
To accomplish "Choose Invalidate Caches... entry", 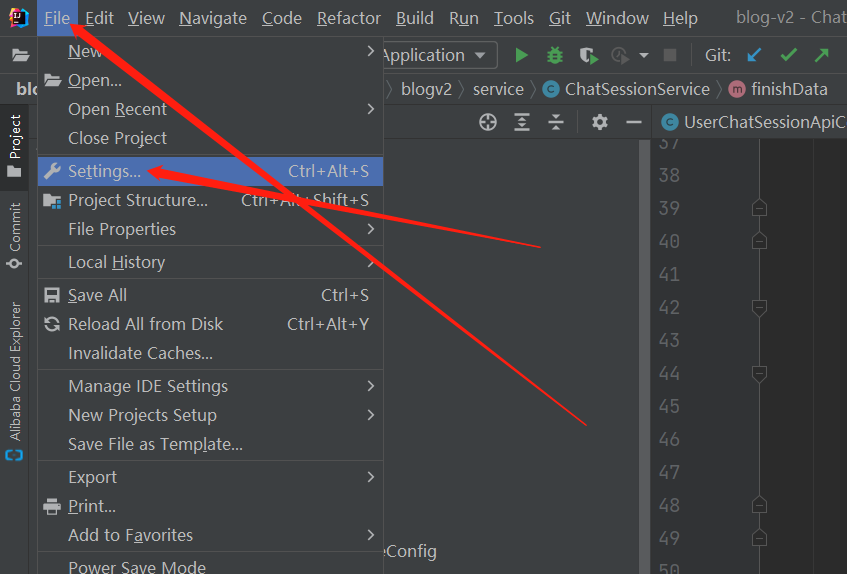I will point(211,353).
